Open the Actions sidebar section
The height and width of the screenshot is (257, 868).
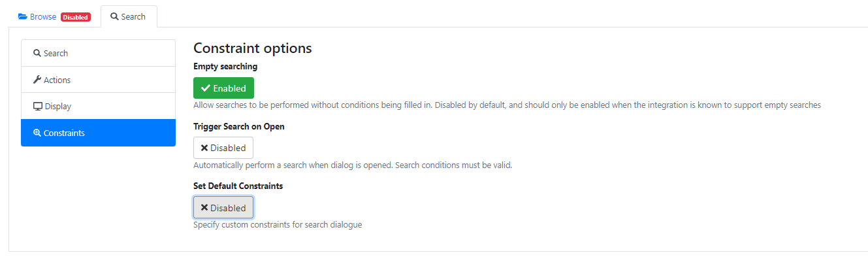coord(98,80)
